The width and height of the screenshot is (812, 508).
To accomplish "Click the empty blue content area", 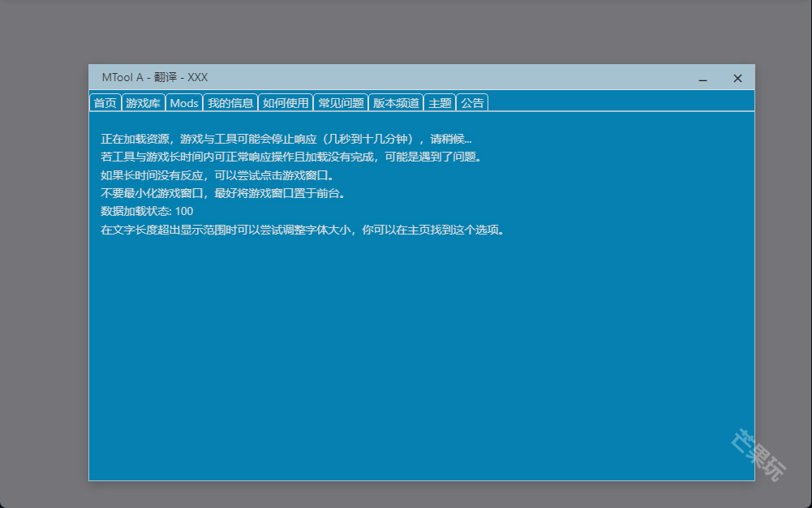I will 406,341.
